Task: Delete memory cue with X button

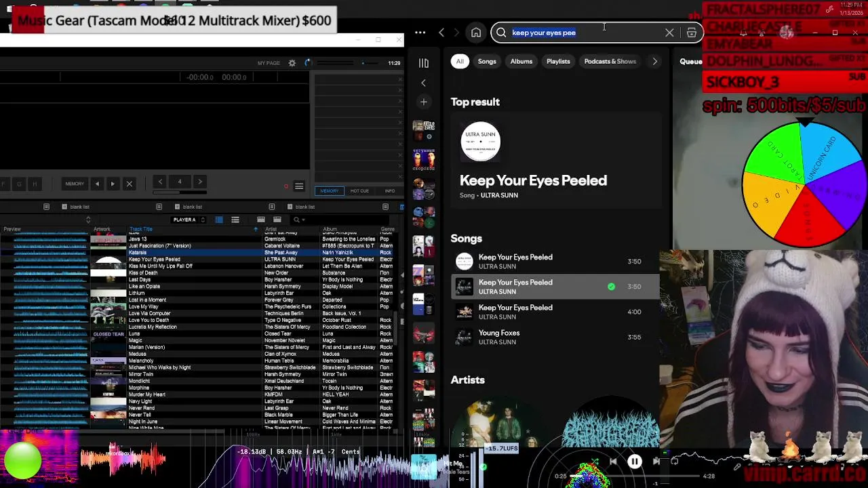Action: click(x=129, y=184)
